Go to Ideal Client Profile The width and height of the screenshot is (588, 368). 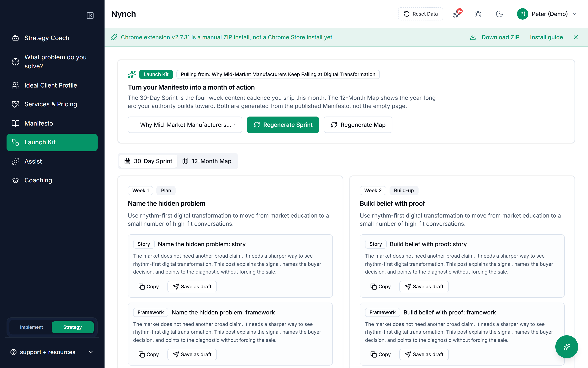tap(52, 85)
